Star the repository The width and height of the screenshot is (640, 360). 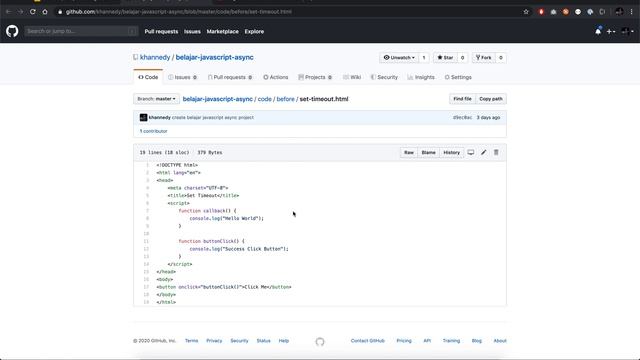click(x=445, y=58)
